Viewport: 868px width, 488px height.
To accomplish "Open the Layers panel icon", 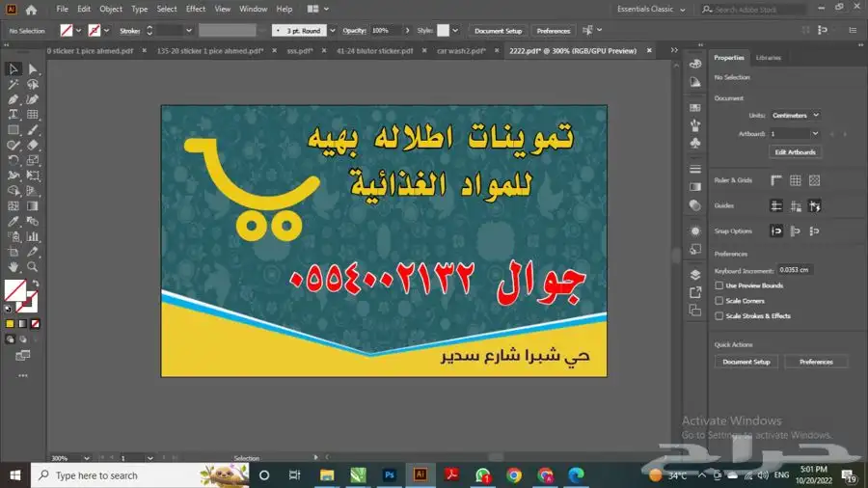I will pos(695,275).
